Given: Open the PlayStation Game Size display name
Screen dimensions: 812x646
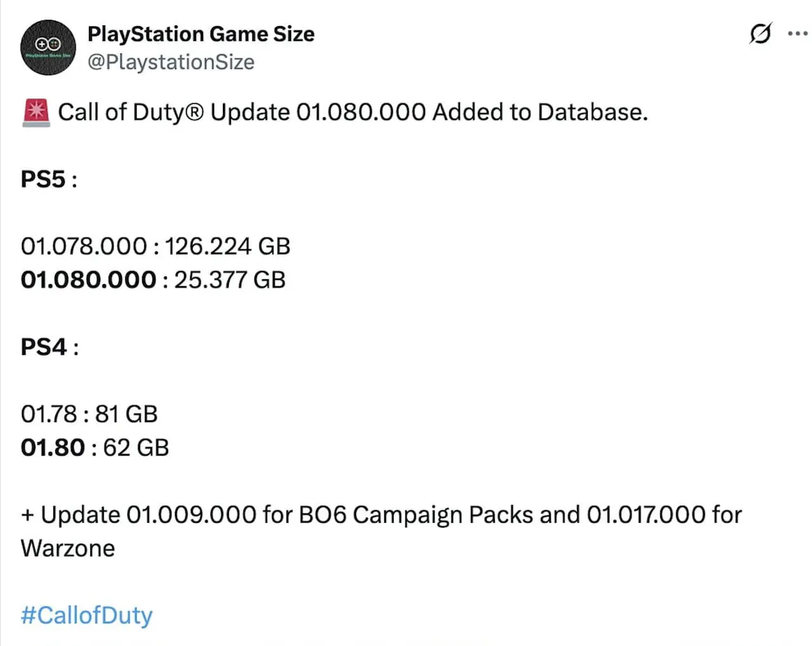Looking at the screenshot, I should tap(201, 34).
